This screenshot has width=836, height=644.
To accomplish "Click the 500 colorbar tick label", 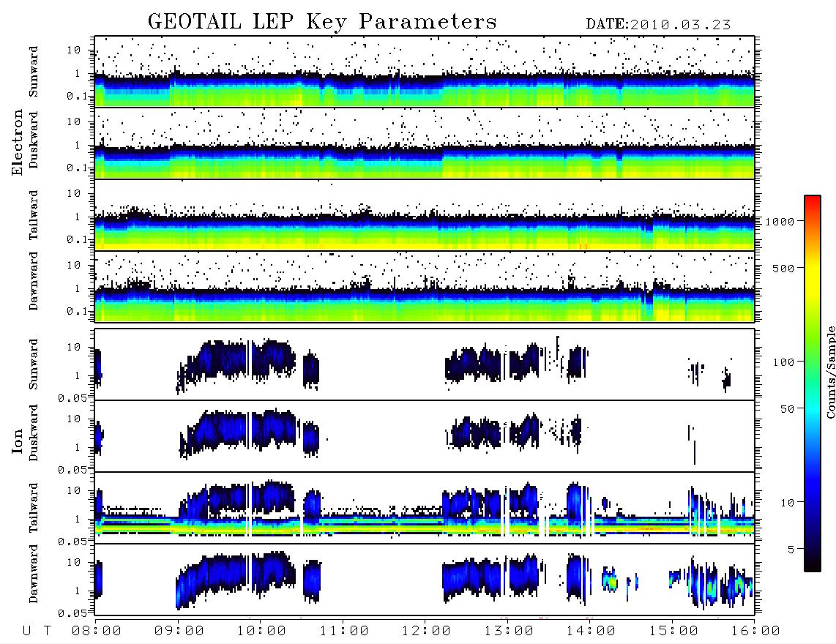I will [x=783, y=269].
